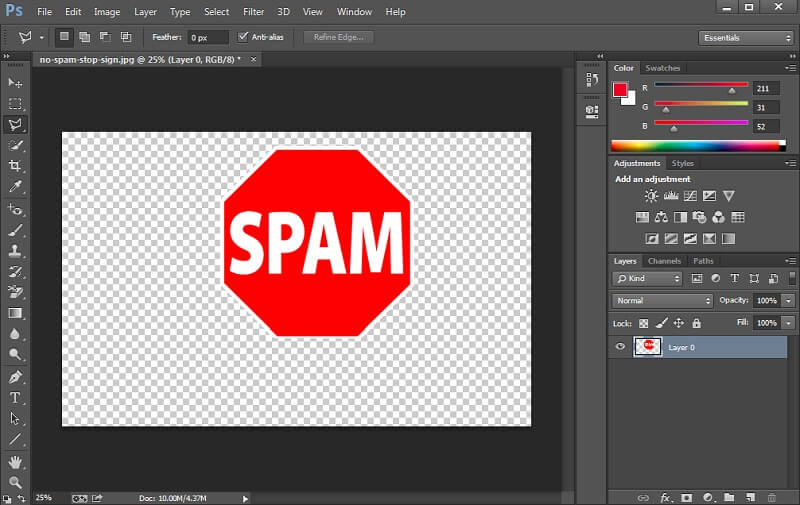This screenshot has width=800, height=505.
Task: Open the Normal blend mode dropdown
Action: [x=662, y=300]
